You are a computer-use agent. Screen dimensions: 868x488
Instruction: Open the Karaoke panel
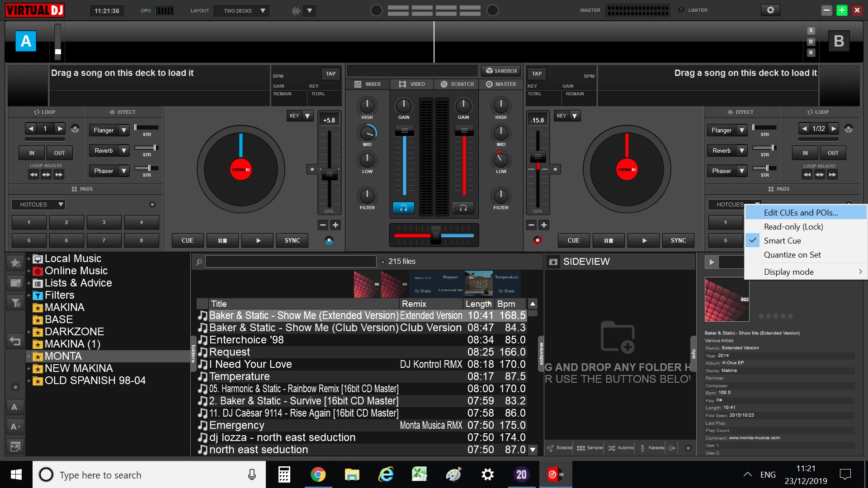tap(652, 448)
